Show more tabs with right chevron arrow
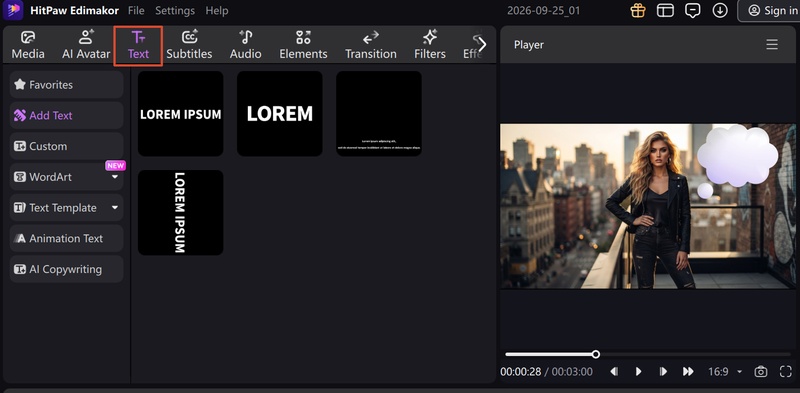The height and width of the screenshot is (393, 800). click(482, 45)
